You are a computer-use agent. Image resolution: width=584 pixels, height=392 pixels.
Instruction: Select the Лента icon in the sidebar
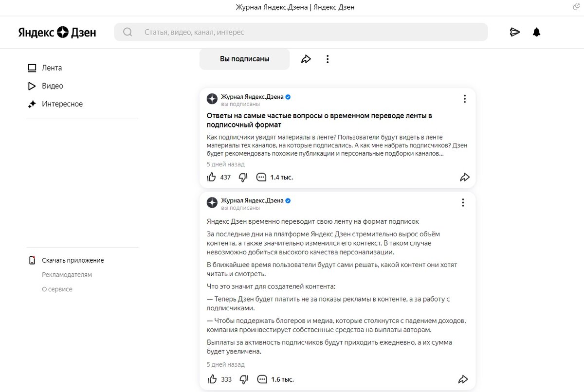pos(31,68)
